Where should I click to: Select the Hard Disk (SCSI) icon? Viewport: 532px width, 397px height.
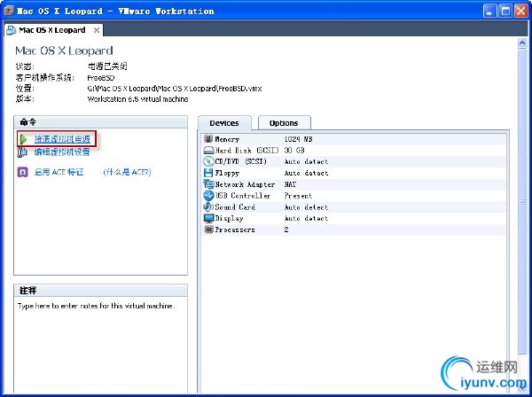(208, 150)
